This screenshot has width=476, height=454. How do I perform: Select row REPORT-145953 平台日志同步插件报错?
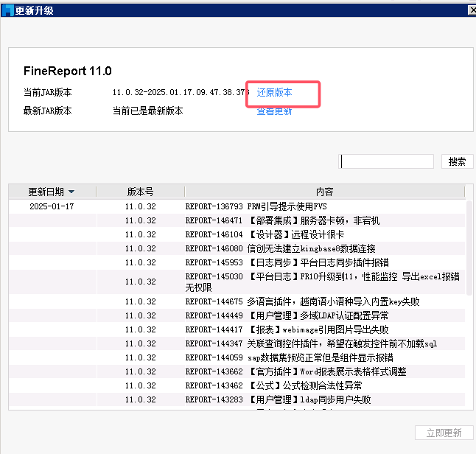tap(237, 262)
